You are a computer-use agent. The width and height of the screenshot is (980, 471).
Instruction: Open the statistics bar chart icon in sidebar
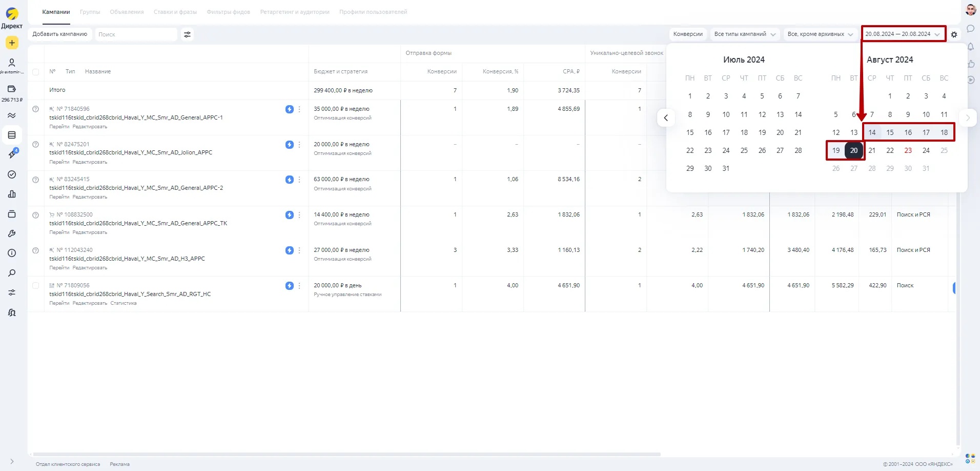point(12,194)
